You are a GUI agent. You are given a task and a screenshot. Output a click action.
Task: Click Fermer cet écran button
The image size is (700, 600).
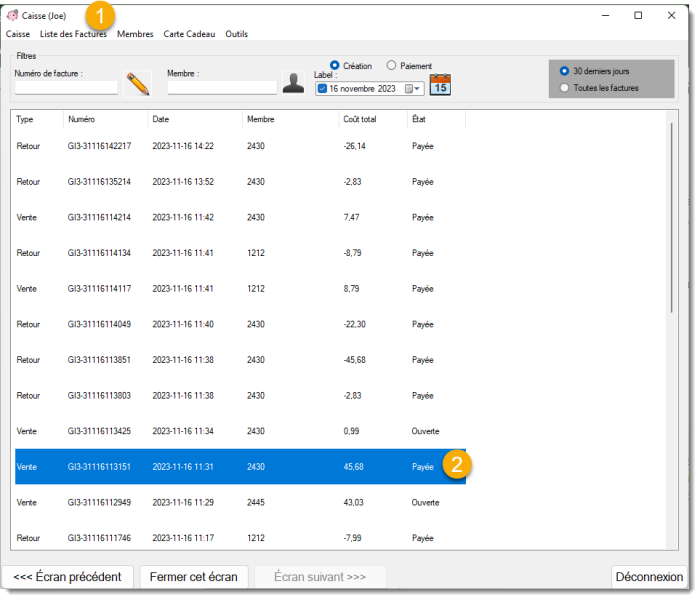click(194, 577)
